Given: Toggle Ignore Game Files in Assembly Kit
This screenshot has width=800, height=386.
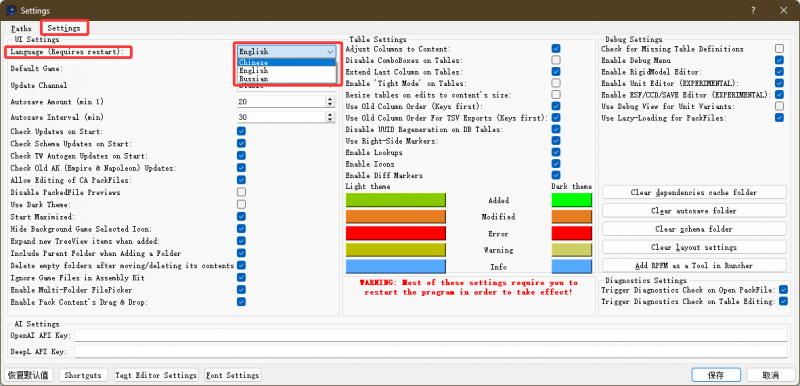Looking at the screenshot, I should click(x=241, y=277).
